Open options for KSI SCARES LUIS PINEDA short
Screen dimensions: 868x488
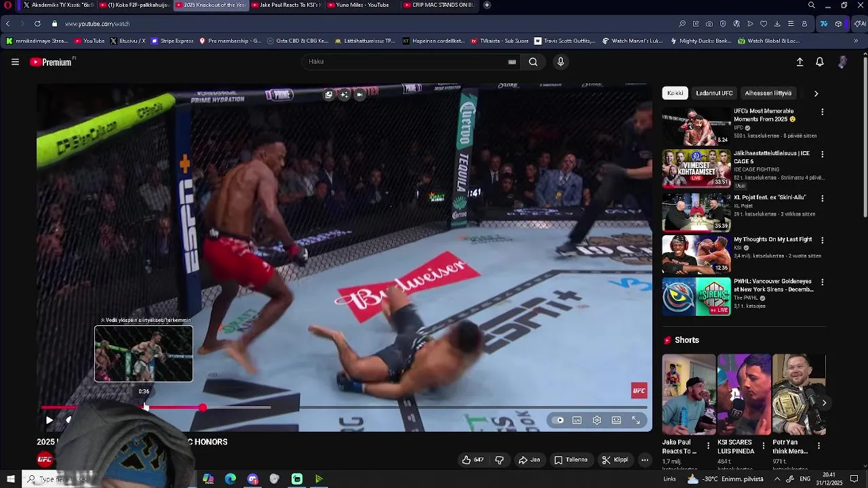pyautogui.click(x=764, y=446)
